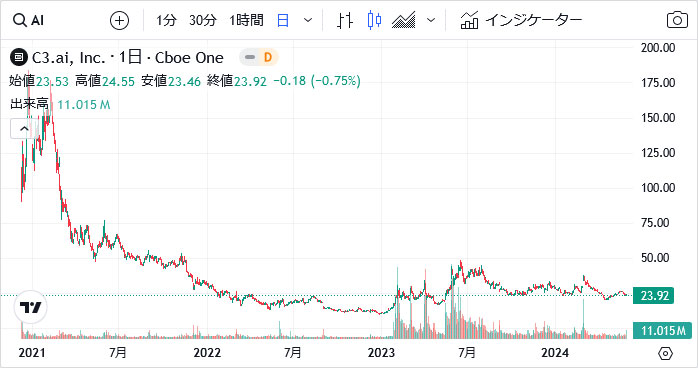This screenshot has width=698, height=368.
Task: Click the 高値 high value 24.55
Action: coord(118,81)
